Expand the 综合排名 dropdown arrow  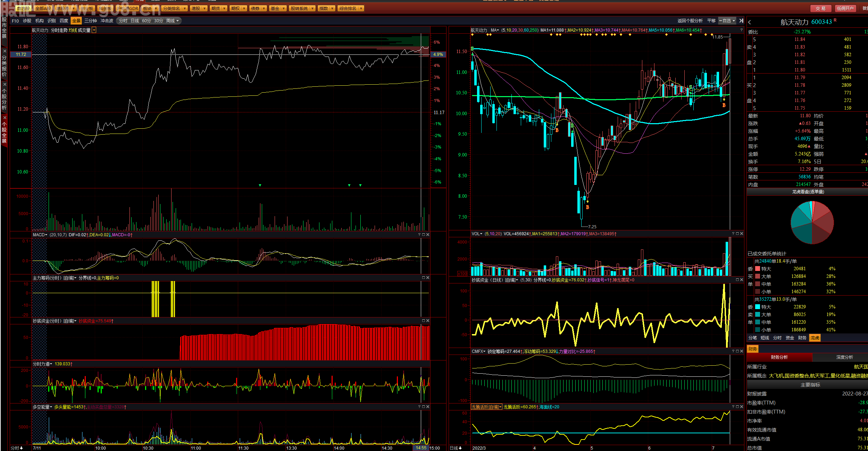click(361, 8)
